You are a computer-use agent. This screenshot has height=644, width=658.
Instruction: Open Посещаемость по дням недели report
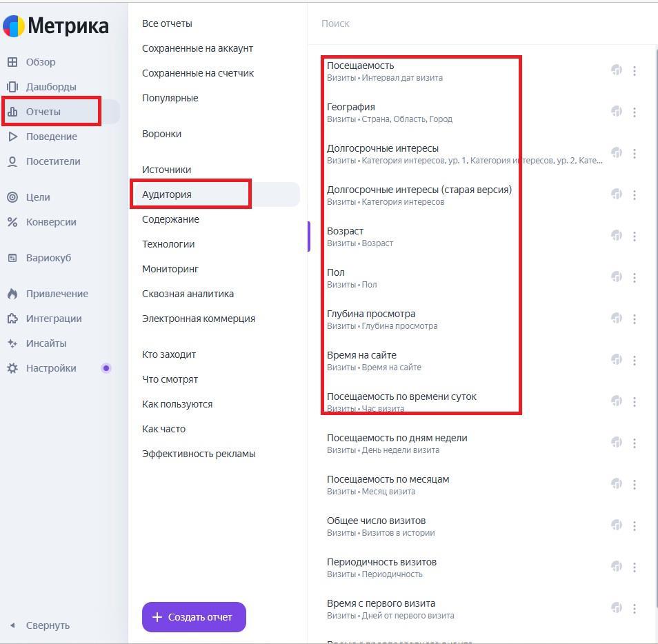tap(397, 438)
